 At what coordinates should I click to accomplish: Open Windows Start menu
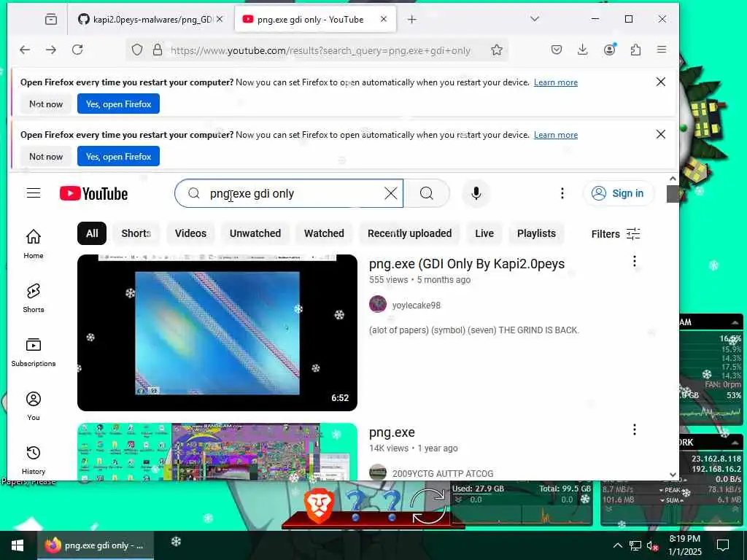(18, 545)
